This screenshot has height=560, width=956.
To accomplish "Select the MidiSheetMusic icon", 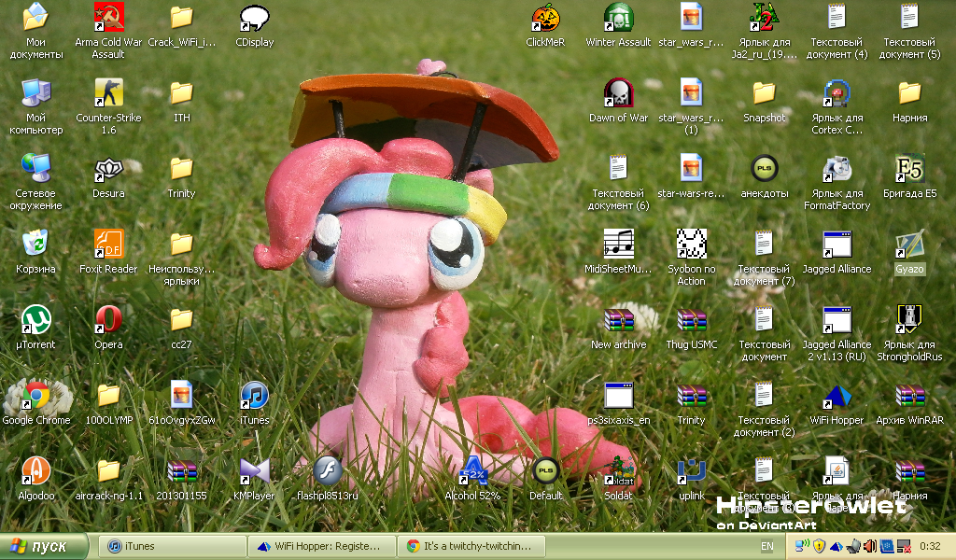I will click(618, 244).
